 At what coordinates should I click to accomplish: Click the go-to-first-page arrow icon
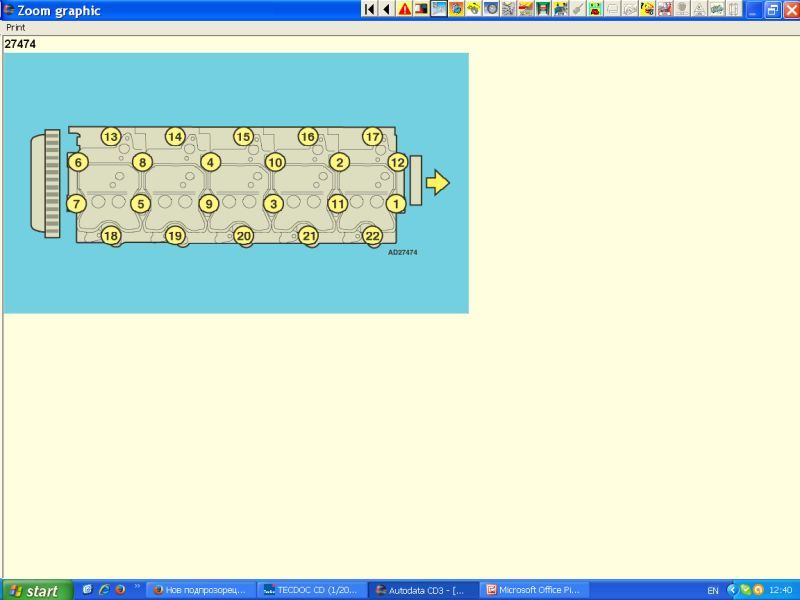369,9
